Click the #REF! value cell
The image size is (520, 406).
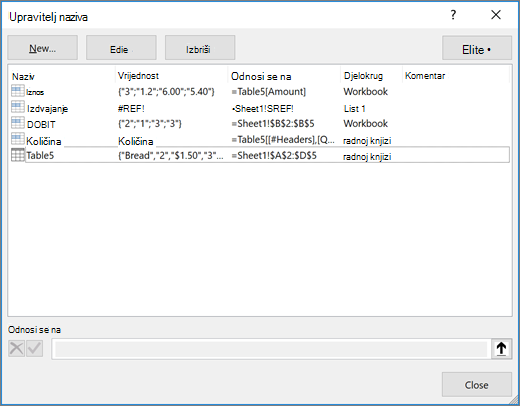131,109
